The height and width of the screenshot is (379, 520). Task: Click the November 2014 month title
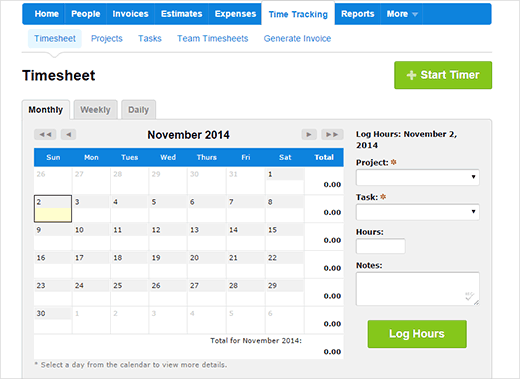[188, 135]
